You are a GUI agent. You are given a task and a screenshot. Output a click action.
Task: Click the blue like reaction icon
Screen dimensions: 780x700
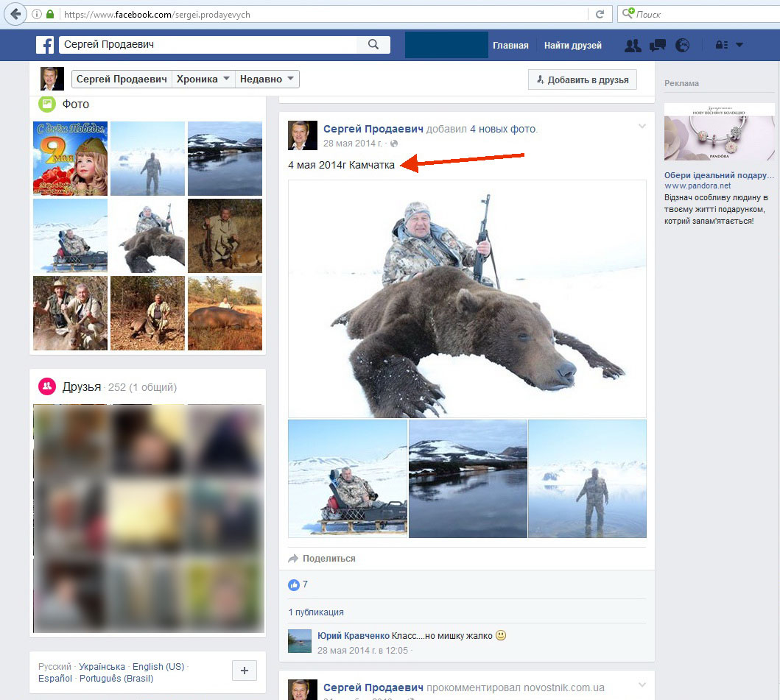pyautogui.click(x=294, y=584)
